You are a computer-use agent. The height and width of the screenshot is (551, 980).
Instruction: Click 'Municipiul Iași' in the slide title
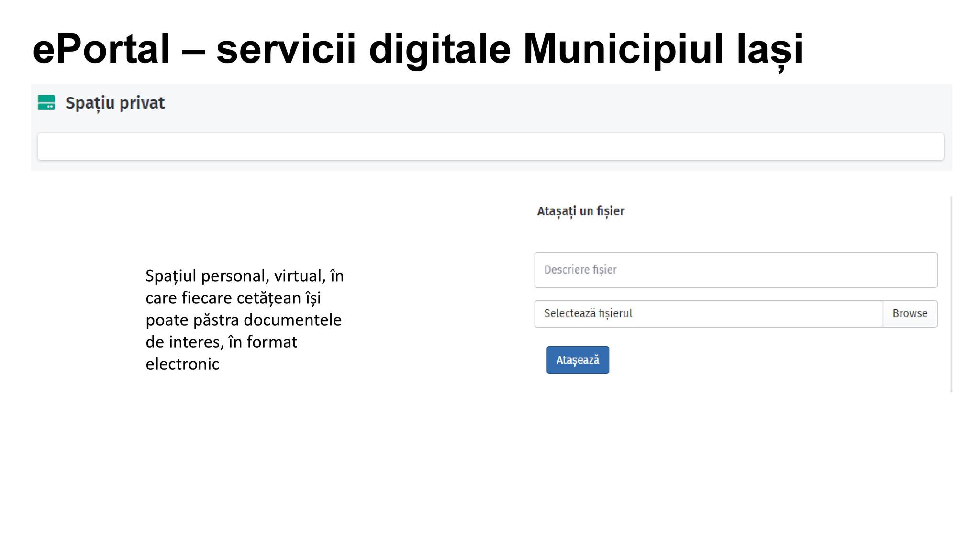pos(663,49)
